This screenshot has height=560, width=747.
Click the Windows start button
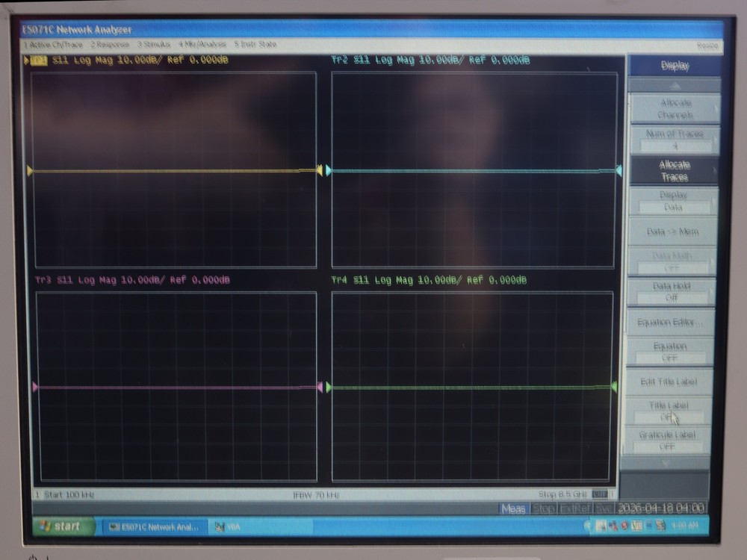coord(62,526)
